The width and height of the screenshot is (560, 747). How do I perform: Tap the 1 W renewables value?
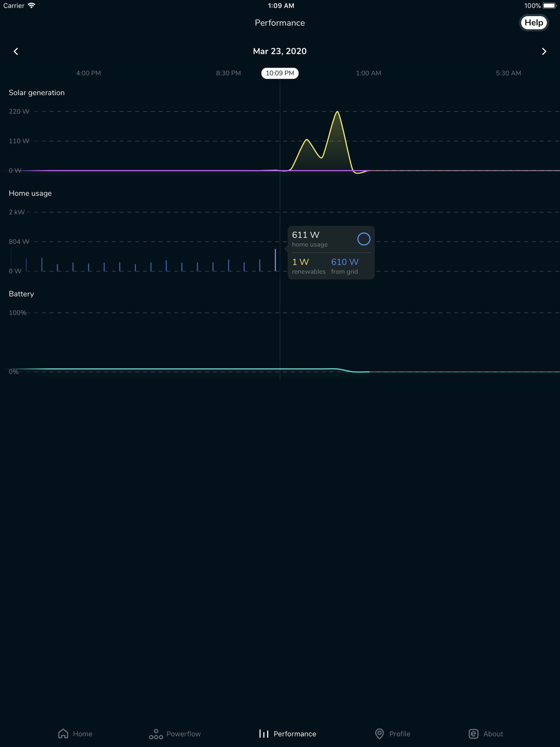tap(300, 262)
